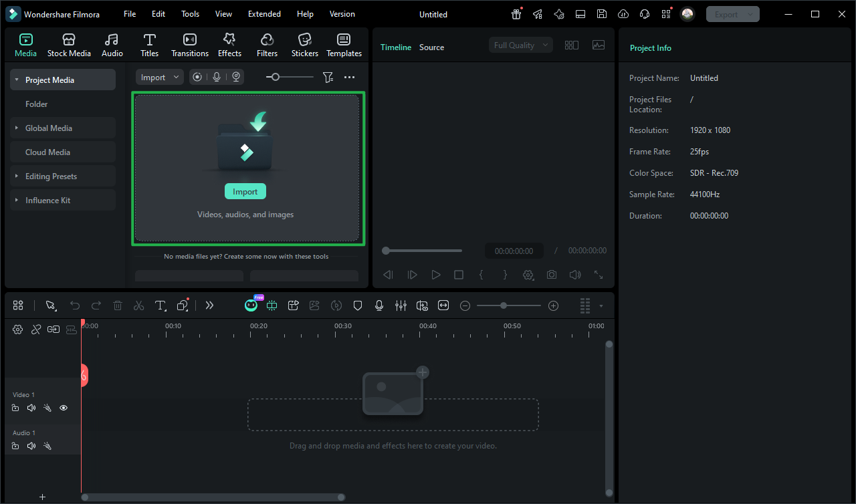Mute the Video 1 track

(31, 408)
